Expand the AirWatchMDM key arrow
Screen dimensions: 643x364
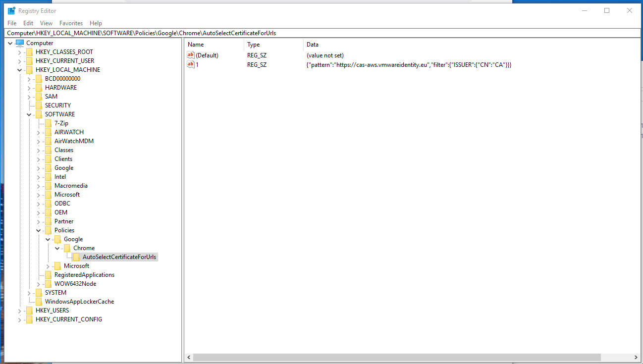pos(38,141)
